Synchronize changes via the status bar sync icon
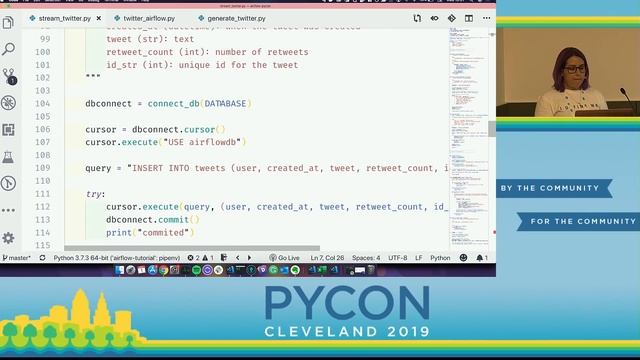 tap(42, 258)
